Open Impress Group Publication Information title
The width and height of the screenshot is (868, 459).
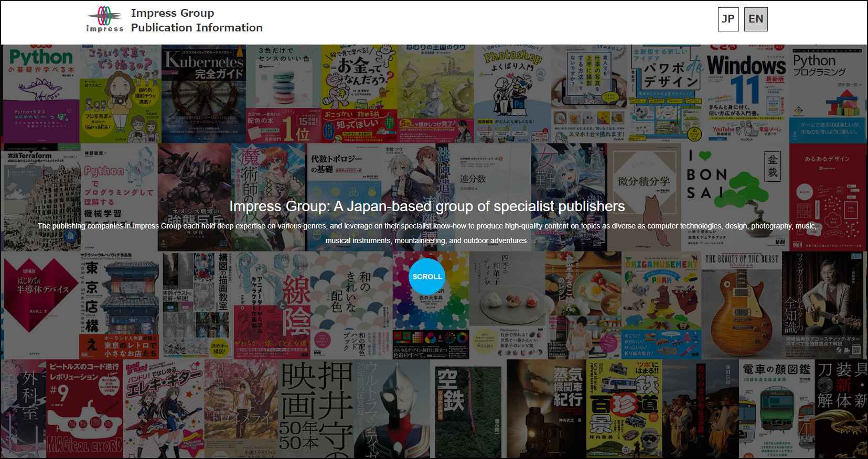click(197, 20)
